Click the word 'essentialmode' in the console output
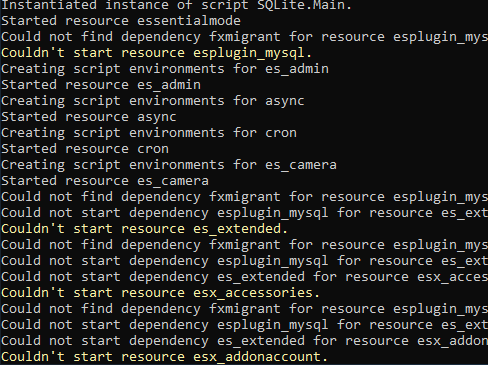 click(189, 21)
